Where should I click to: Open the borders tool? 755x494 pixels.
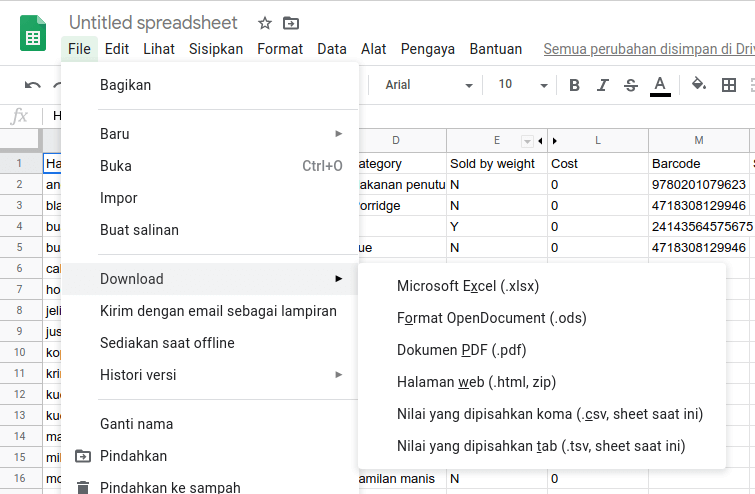pyautogui.click(x=729, y=85)
